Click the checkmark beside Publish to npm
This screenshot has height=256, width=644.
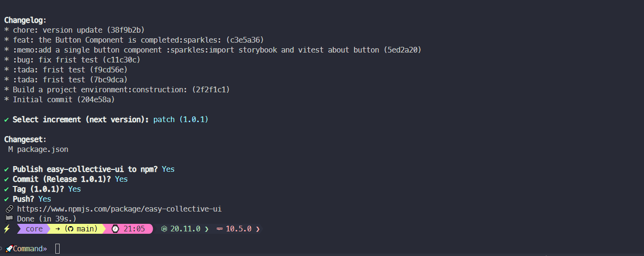(7, 169)
